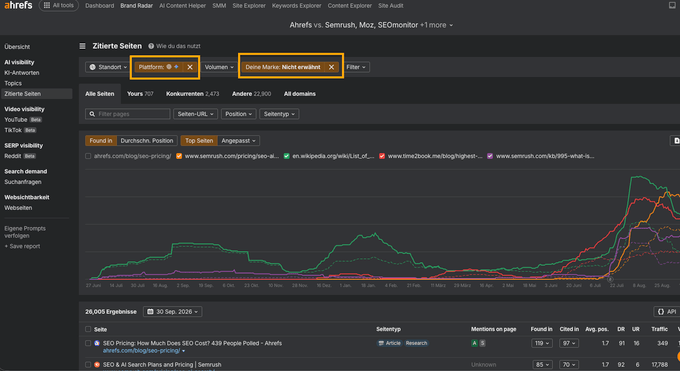The height and width of the screenshot is (371, 680).
Task: Click the platform icons inside Plattform filter
Action: (173, 67)
